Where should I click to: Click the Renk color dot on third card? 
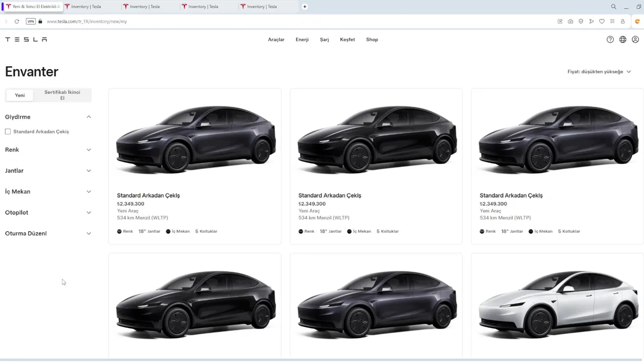tap(482, 231)
